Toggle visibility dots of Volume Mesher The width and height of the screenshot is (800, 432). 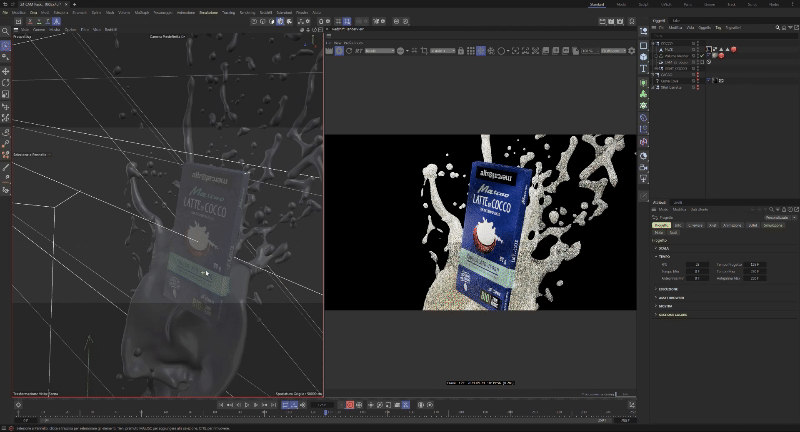coord(697,56)
